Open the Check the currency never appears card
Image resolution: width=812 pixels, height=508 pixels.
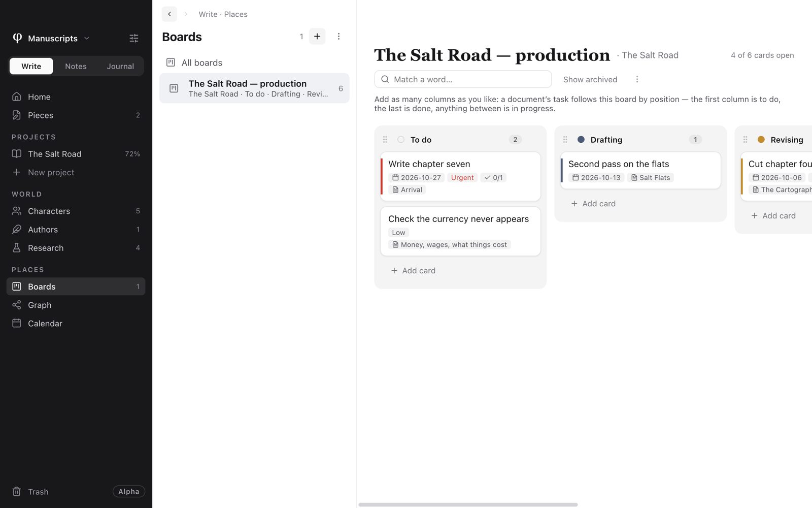[x=460, y=231]
